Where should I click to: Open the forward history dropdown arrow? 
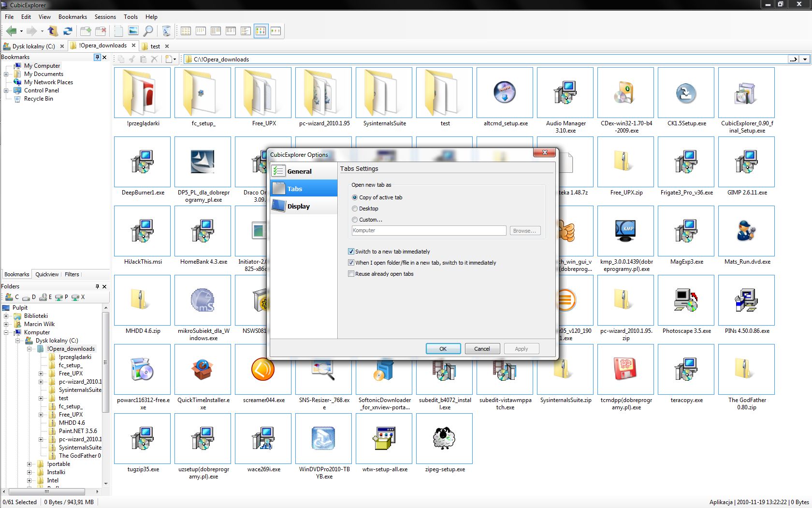pos(42,31)
